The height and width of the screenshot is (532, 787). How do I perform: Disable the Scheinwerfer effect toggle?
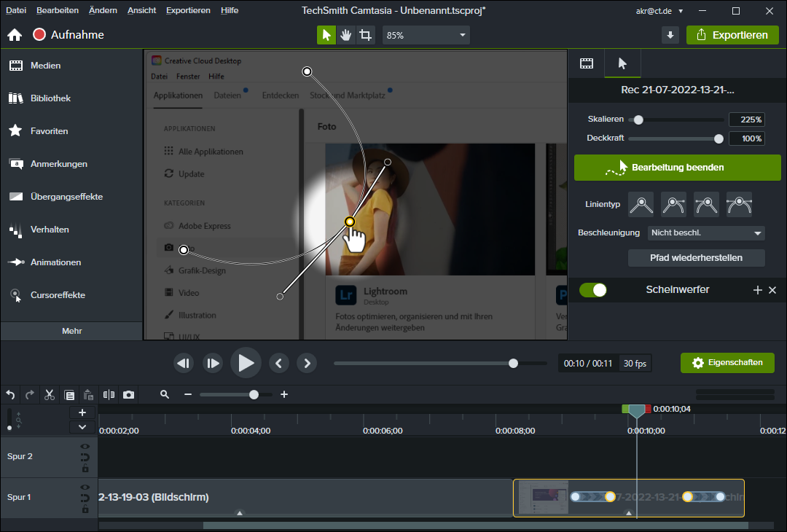pyautogui.click(x=593, y=290)
